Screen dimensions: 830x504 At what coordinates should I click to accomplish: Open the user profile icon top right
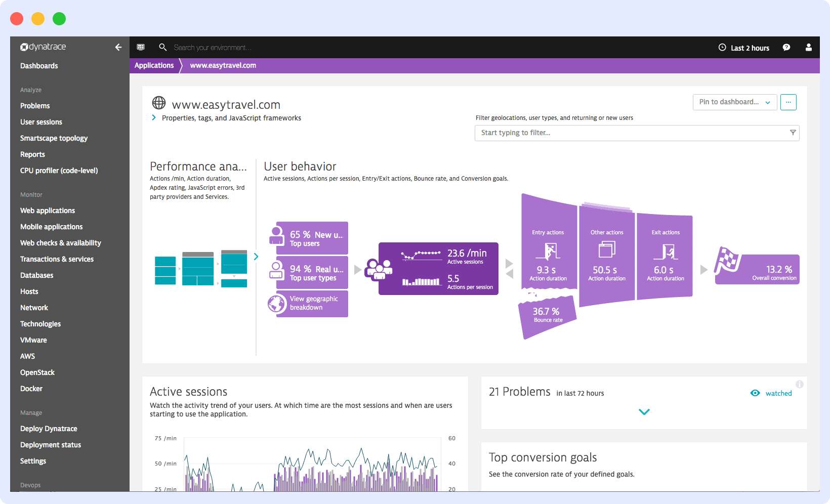pos(808,47)
